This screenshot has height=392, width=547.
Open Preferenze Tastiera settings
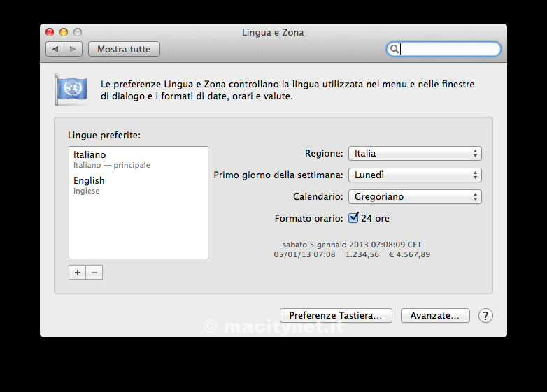pos(336,316)
